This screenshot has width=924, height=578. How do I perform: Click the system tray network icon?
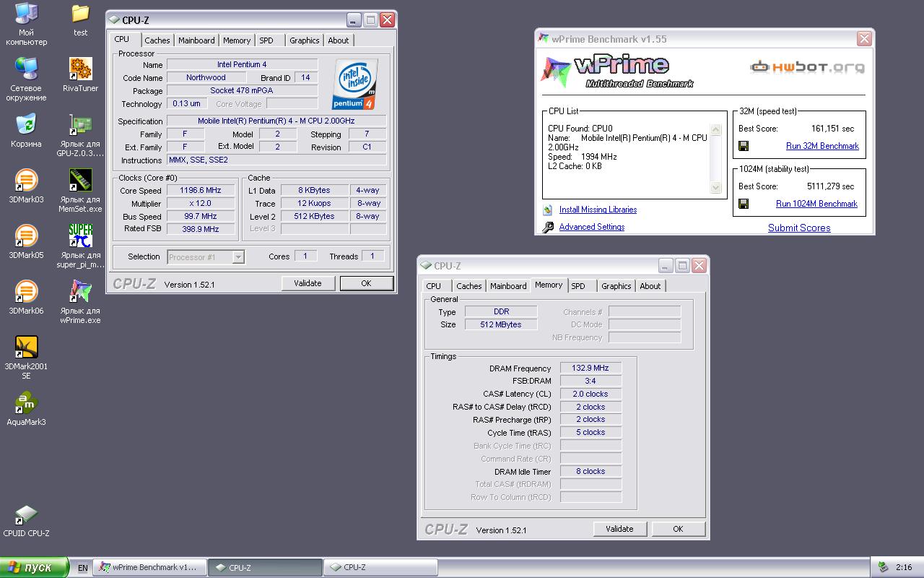(x=883, y=567)
